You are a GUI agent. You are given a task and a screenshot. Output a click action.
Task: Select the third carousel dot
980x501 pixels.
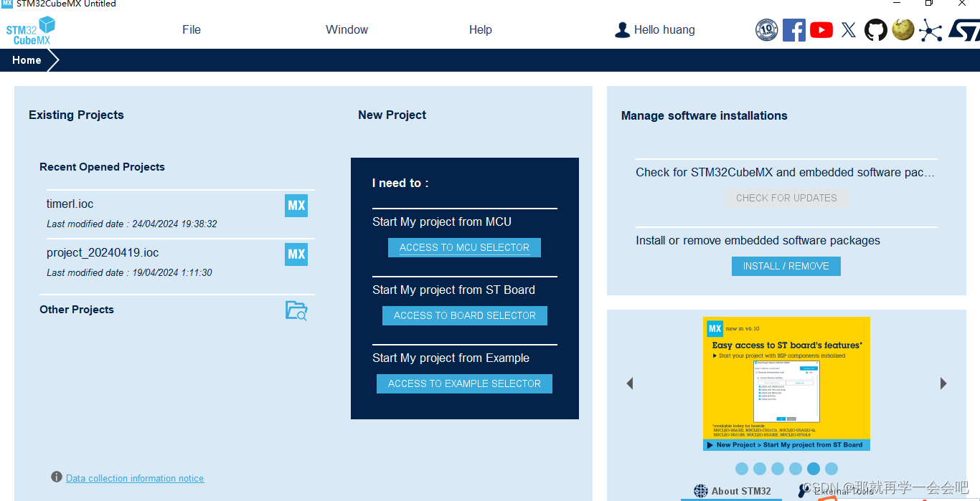click(x=778, y=469)
